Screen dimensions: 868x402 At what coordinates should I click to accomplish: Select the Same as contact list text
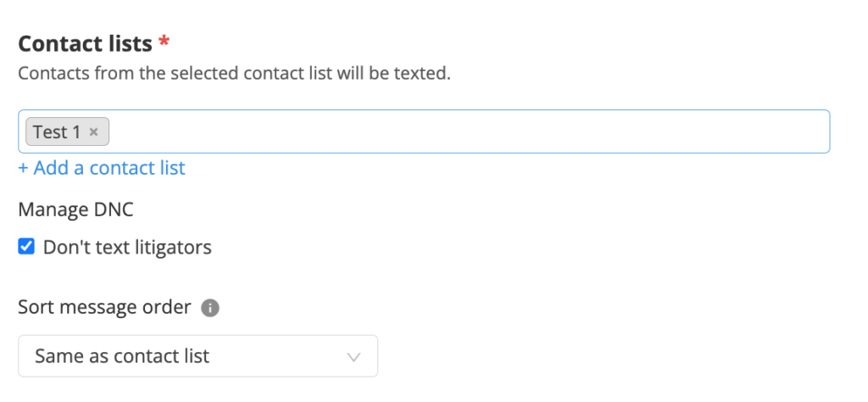coord(122,356)
